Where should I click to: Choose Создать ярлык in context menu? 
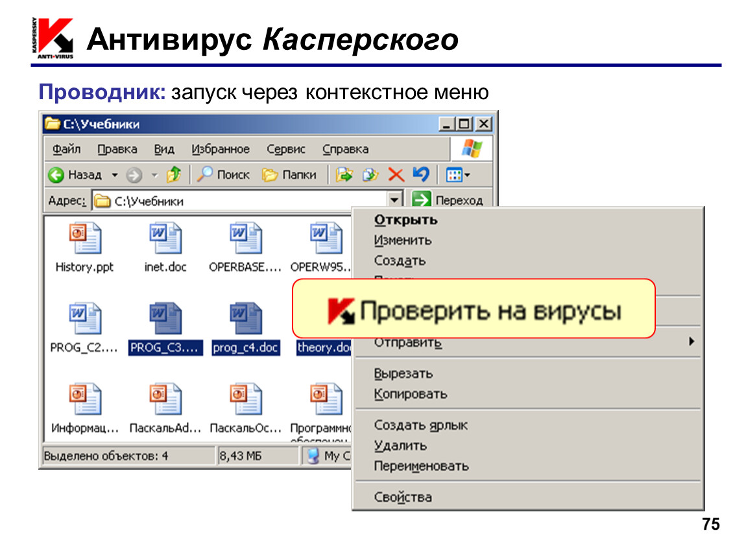coord(420,425)
